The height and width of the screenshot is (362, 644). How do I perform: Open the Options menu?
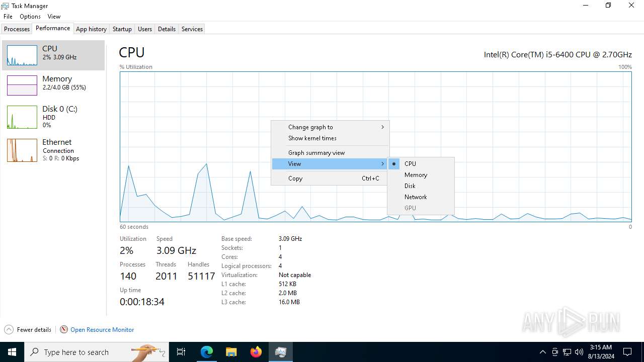(30, 17)
